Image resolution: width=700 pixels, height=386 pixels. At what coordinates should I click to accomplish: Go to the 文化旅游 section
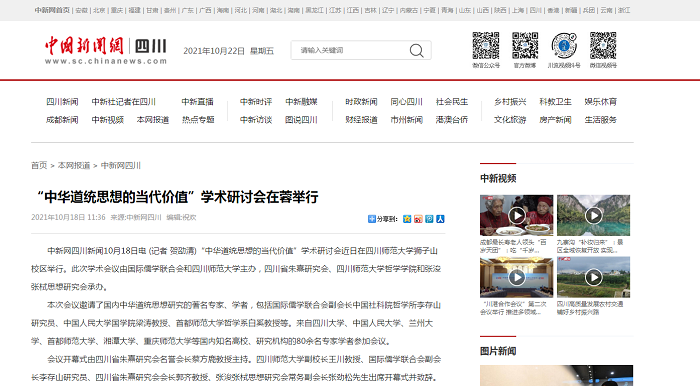coord(510,120)
